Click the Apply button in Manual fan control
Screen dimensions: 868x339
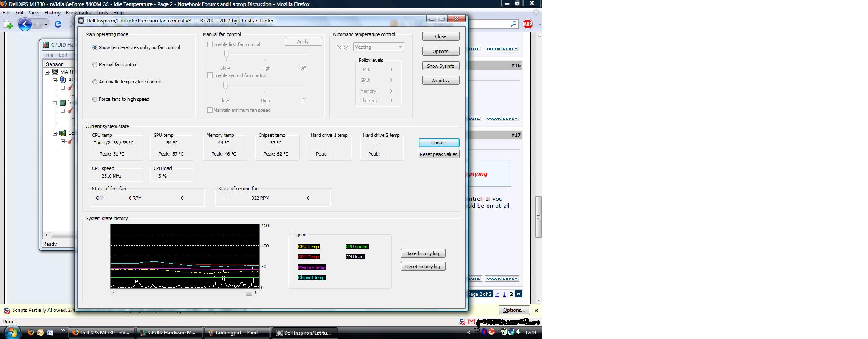pyautogui.click(x=303, y=42)
